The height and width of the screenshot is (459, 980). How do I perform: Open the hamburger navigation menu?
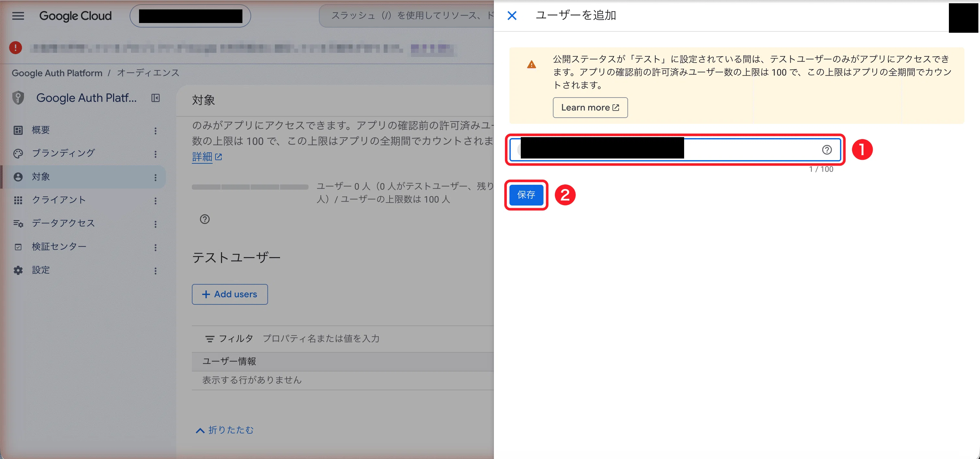coord(18,16)
